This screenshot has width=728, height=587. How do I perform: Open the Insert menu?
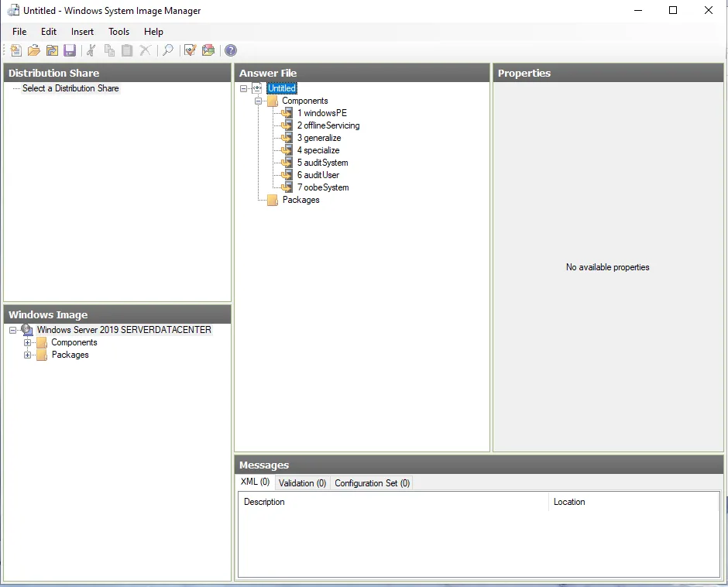(82, 32)
